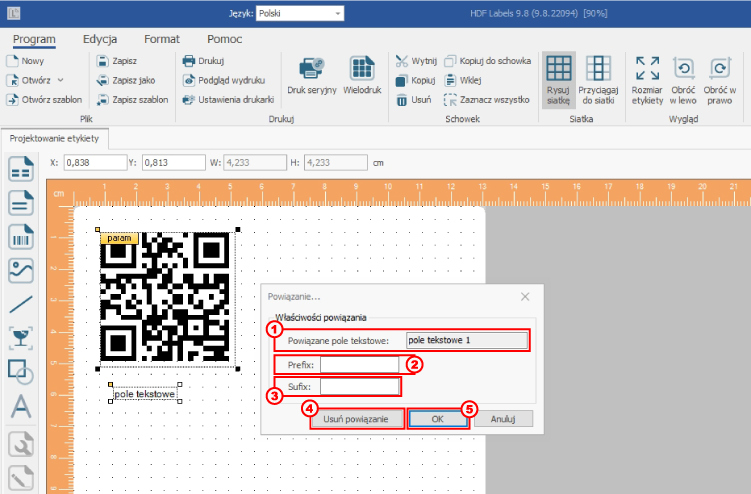Open a template via Otwórz szablon

44,100
